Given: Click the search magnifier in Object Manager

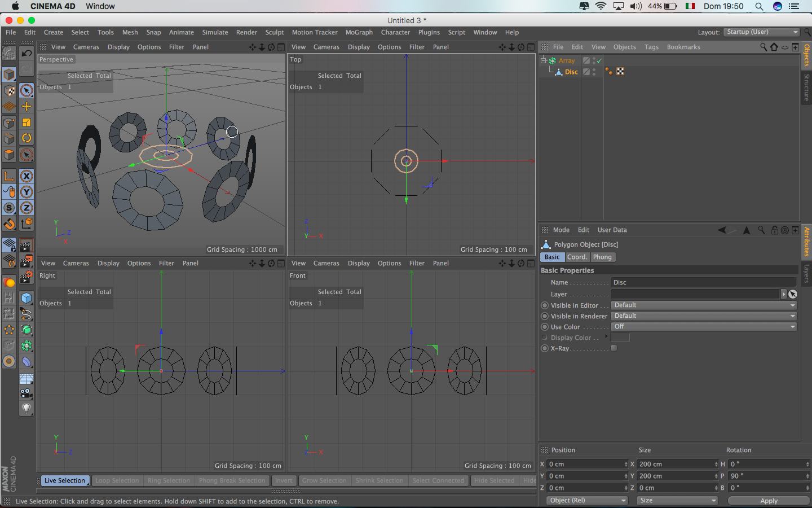Looking at the screenshot, I should 764,47.
